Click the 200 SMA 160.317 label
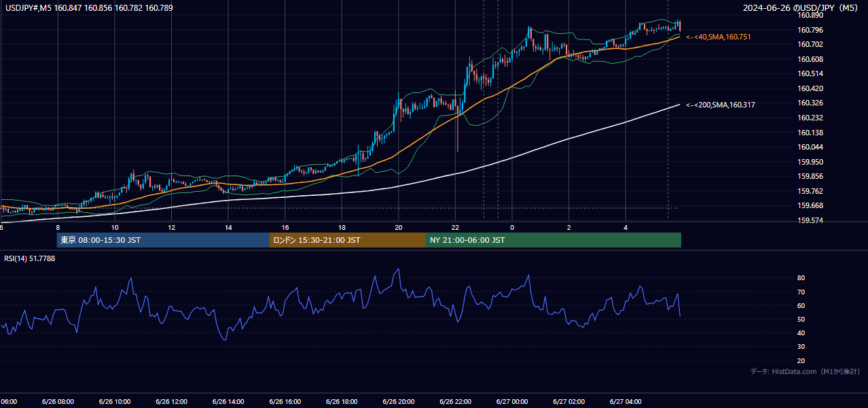Viewport: 868px width, 408px height. 721,105
